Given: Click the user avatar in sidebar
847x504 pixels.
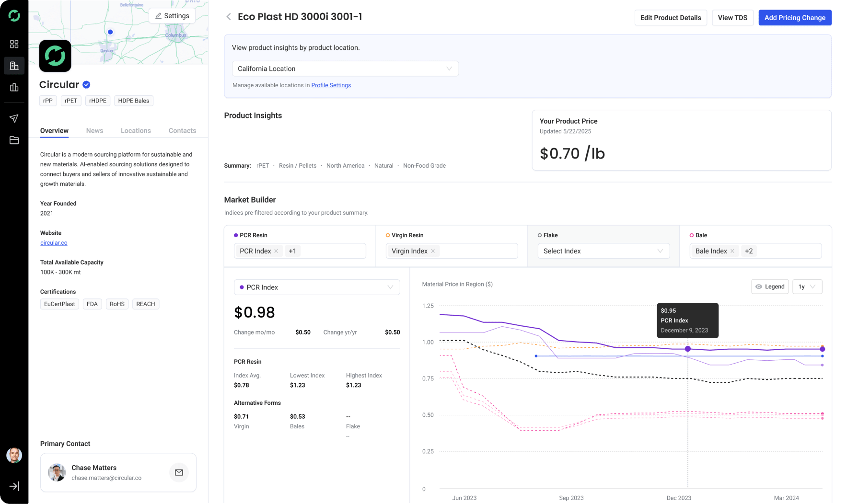Looking at the screenshot, I should [14, 455].
